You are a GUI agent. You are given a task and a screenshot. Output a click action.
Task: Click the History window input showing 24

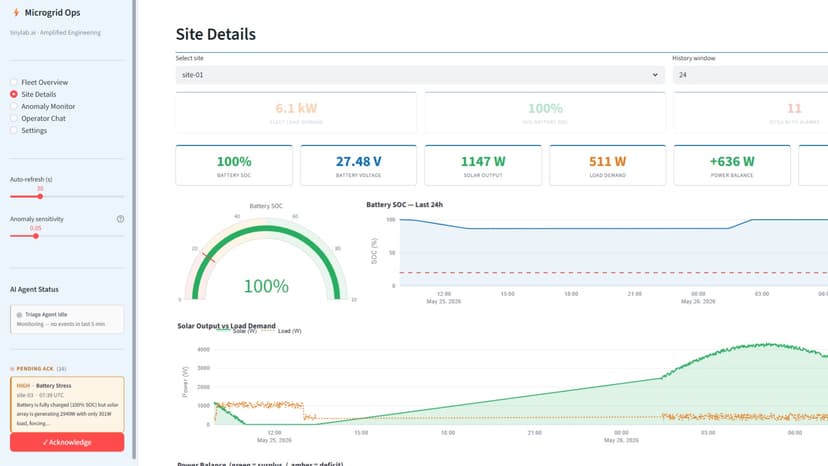coord(750,75)
